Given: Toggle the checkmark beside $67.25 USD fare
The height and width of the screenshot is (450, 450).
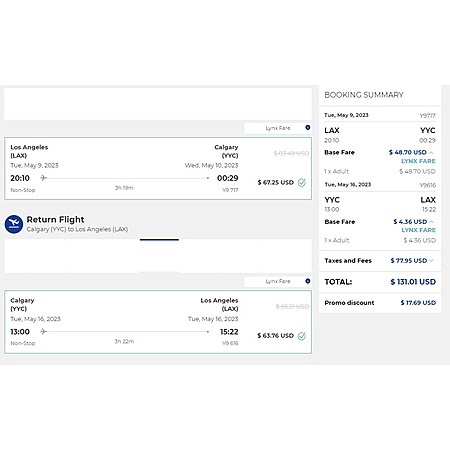Looking at the screenshot, I should 302,182.
